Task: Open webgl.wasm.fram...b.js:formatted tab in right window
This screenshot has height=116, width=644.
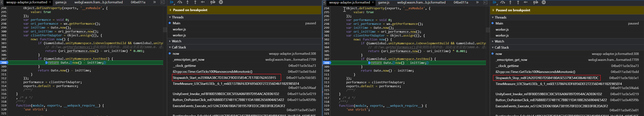Action: pyautogui.click(x=421, y=2)
